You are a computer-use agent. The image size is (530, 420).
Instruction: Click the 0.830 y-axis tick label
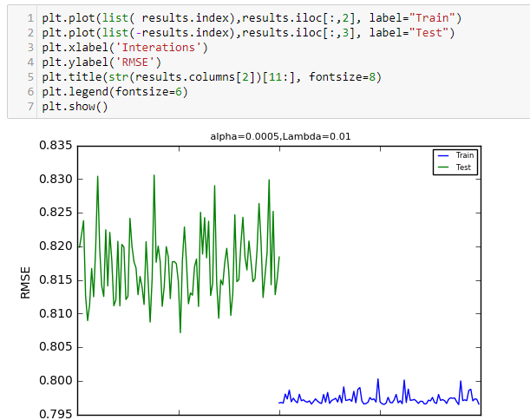56,179
